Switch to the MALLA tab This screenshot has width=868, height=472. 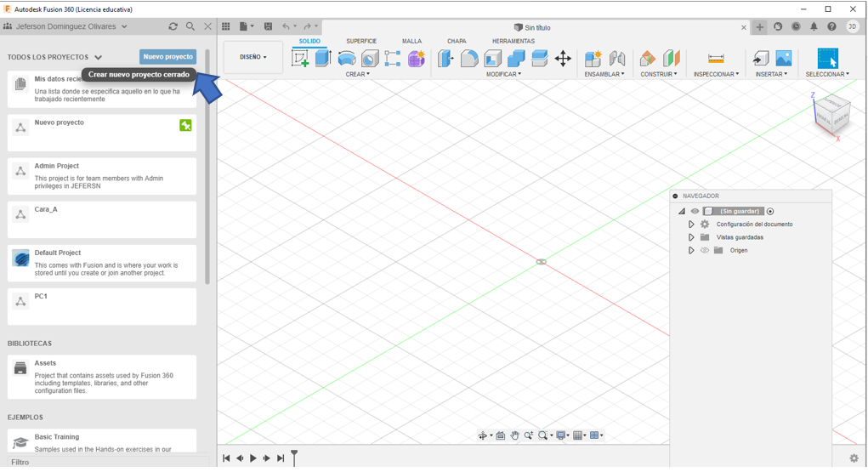411,41
